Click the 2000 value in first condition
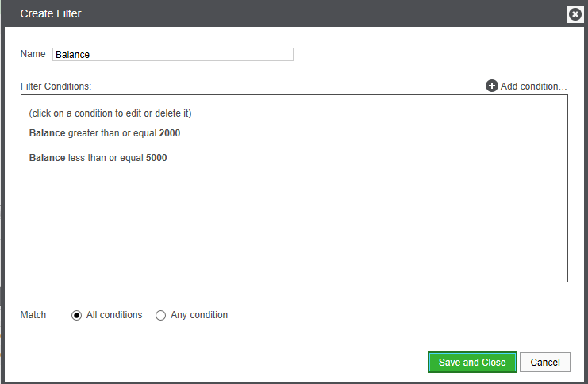Screen dimensions: 588x384 click(170, 133)
